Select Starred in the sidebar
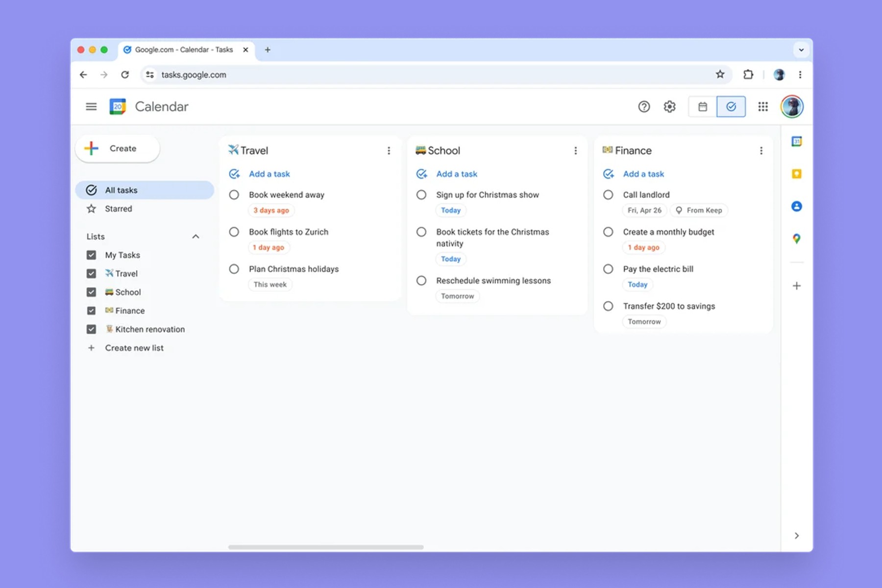The image size is (882, 588). point(119,209)
